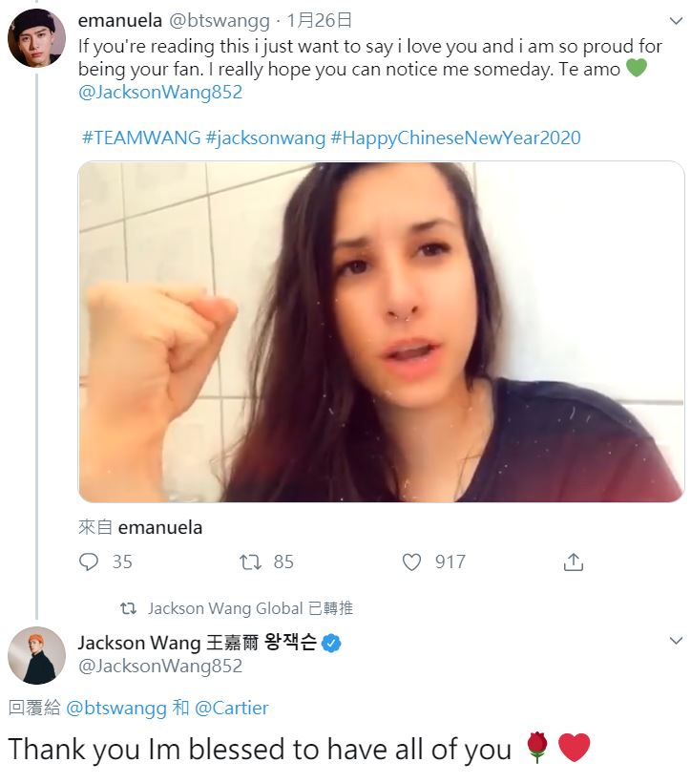Click the emanuela display name
Image resolution: width=691 pixels, height=784 pixels.
[x=119, y=20]
